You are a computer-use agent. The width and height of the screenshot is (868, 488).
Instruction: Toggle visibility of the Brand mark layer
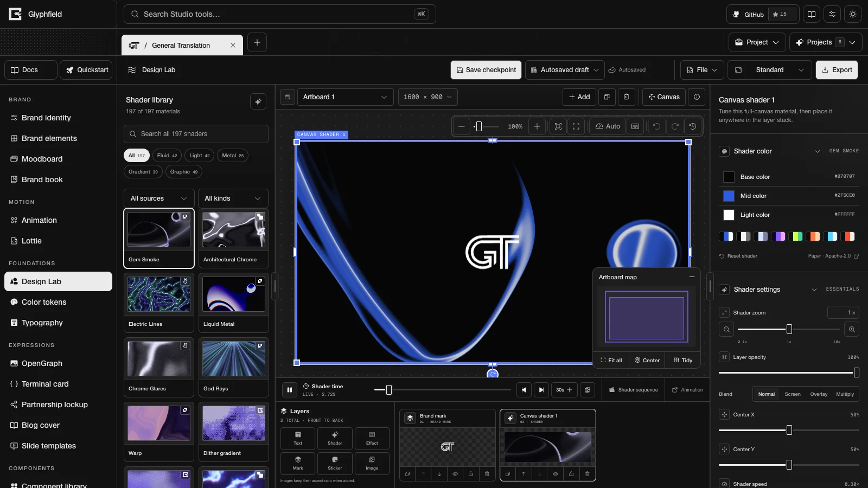[x=455, y=473]
